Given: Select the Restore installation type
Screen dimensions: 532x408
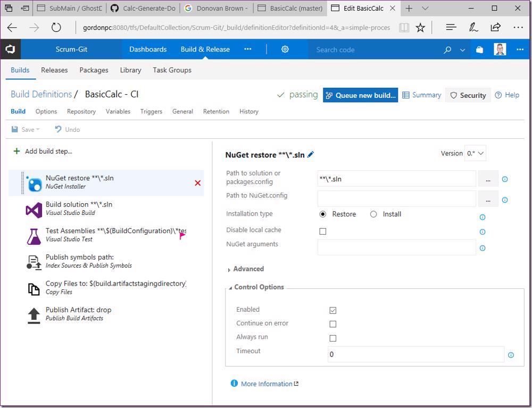Looking at the screenshot, I should (323, 214).
